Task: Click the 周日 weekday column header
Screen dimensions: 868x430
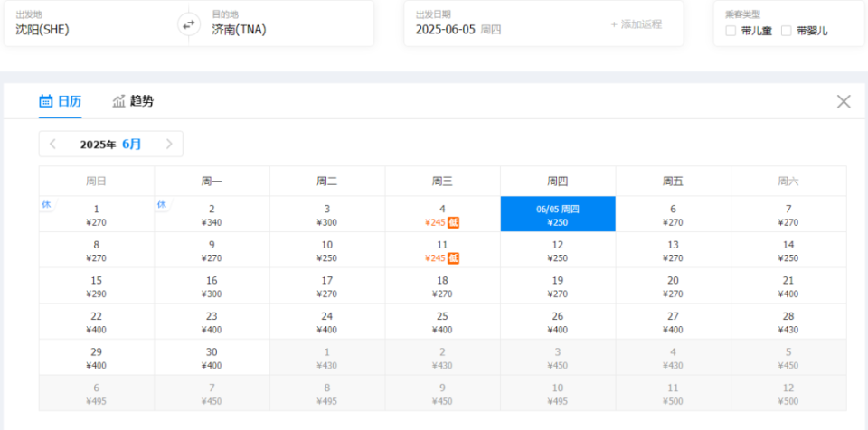Action: (x=97, y=181)
